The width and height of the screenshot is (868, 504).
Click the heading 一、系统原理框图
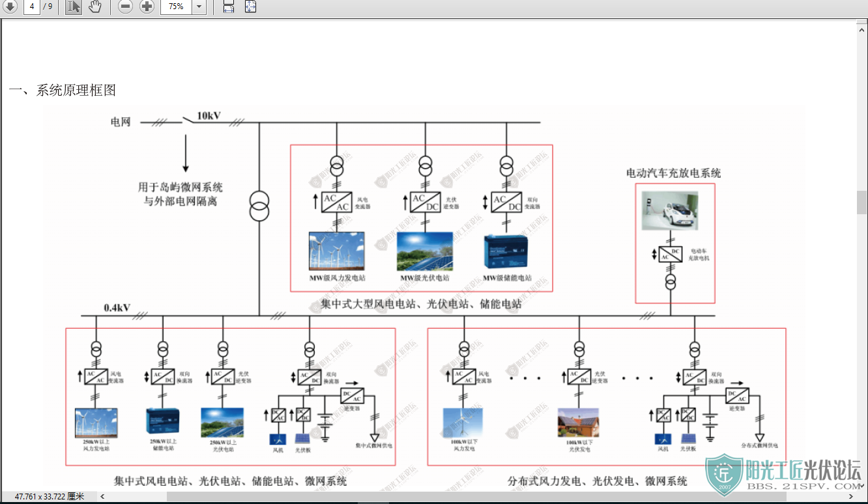(x=63, y=91)
